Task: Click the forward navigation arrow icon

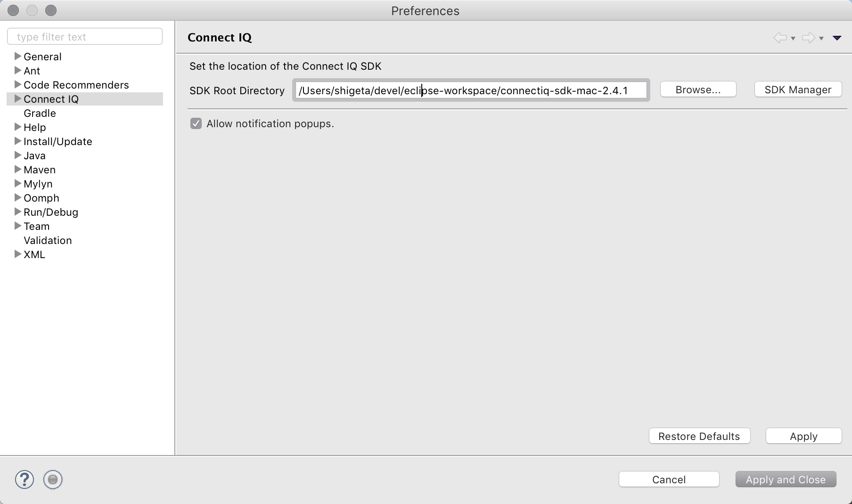Action: 808,38
